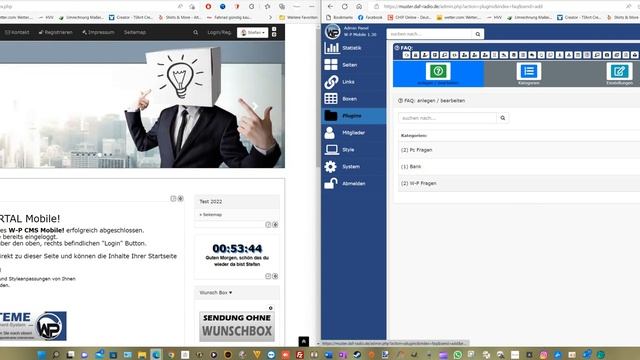Image resolution: width=640 pixels, height=360 pixels.
Task: Open the Stefan user dropdown
Action: tap(253, 33)
